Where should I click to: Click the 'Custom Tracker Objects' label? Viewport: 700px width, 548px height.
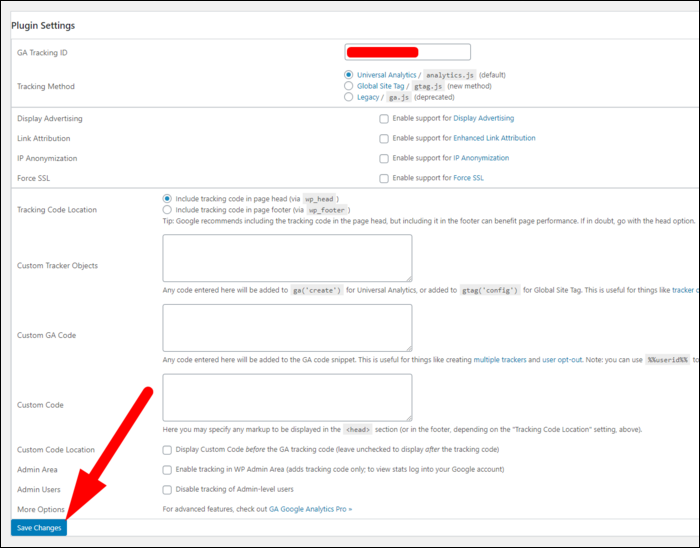pyautogui.click(x=57, y=266)
